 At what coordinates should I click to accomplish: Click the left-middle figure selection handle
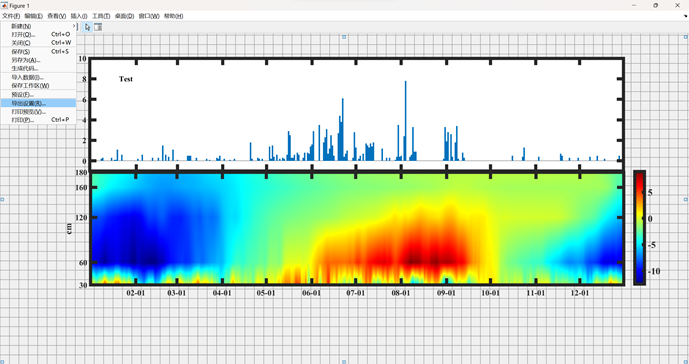coord(2,200)
